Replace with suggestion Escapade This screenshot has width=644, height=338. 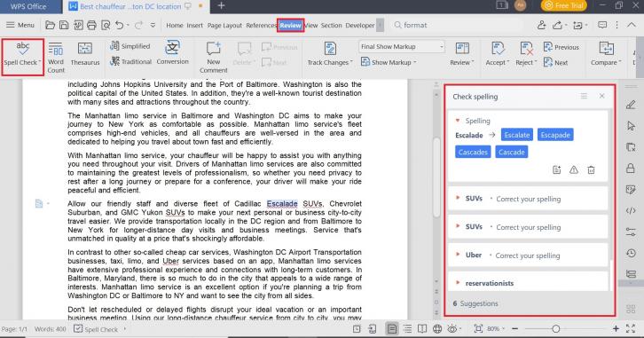[x=555, y=135]
